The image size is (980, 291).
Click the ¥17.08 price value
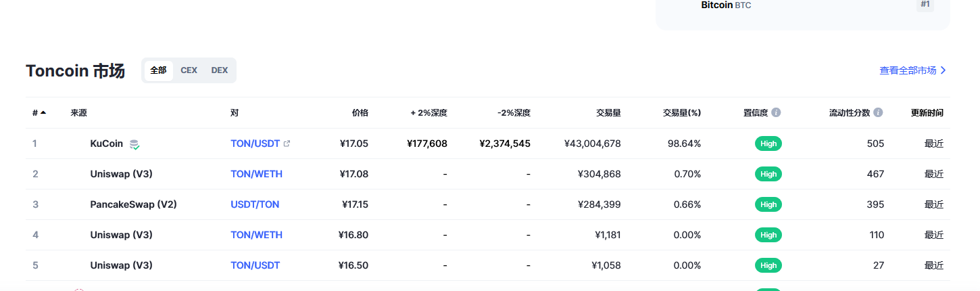click(x=354, y=174)
